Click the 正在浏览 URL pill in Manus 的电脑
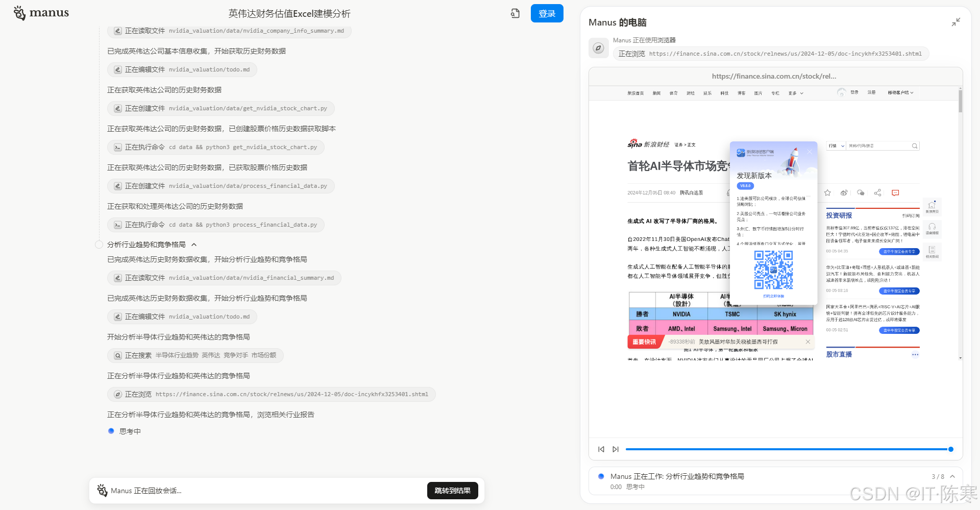 coord(771,54)
